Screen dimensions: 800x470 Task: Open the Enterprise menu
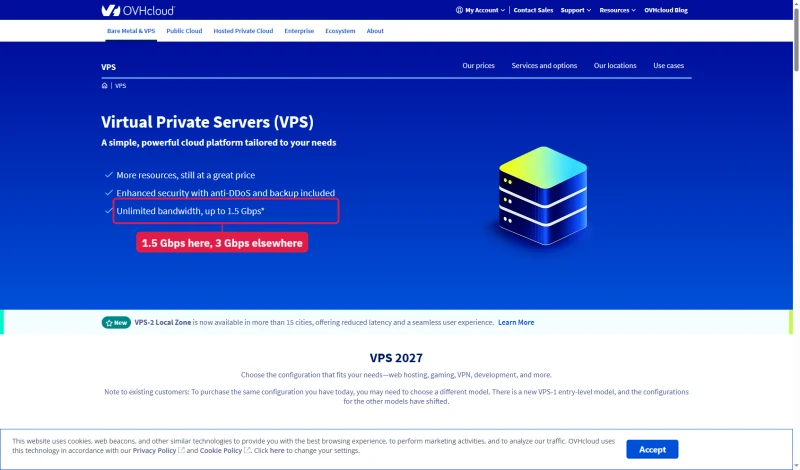click(299, 31)
